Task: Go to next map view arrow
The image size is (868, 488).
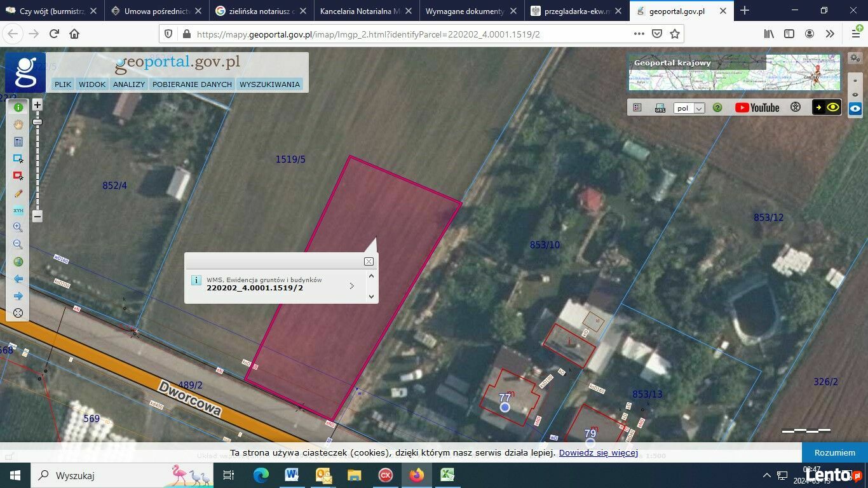Action: pos(18,296)
